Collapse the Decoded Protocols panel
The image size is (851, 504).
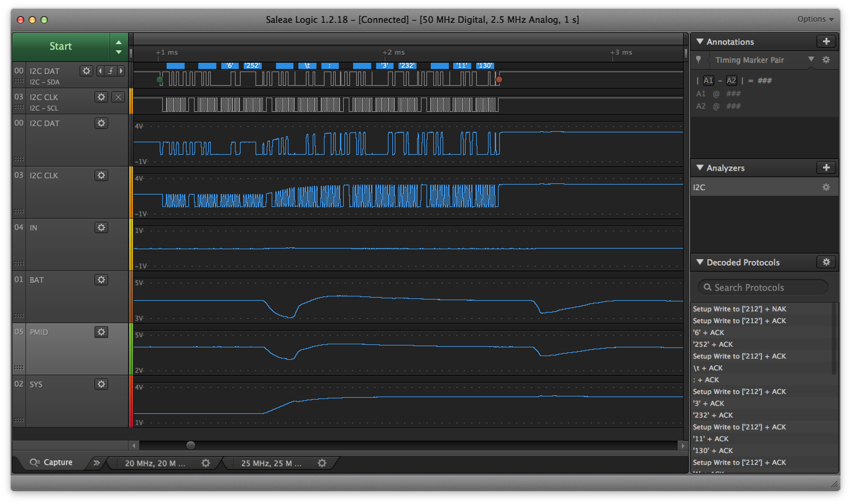tap(700, 262)
